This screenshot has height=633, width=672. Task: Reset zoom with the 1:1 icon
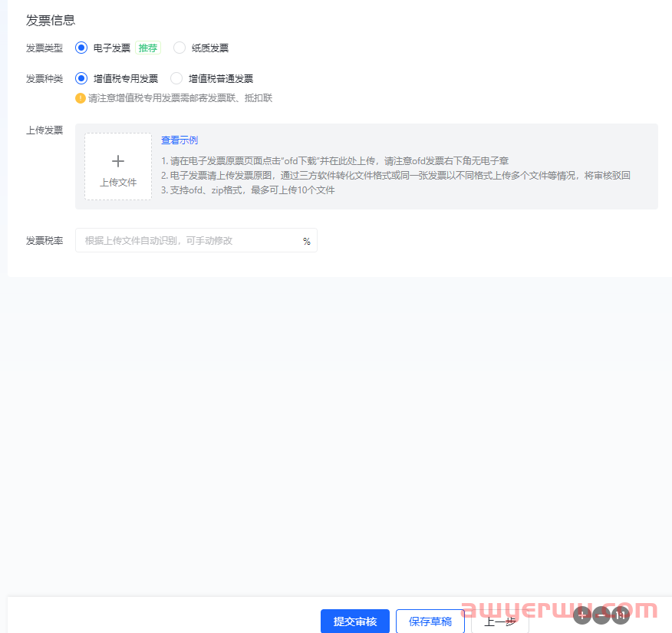(x=620, y=615)
